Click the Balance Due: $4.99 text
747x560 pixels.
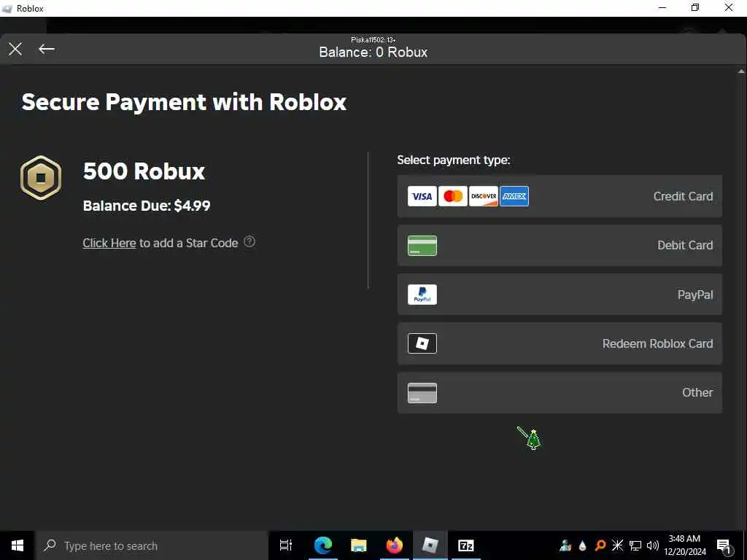[x=147, y=206]
